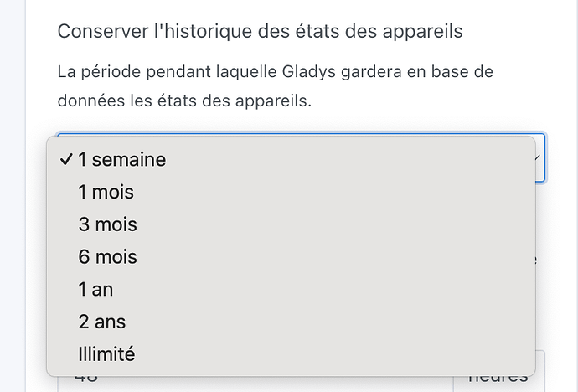Pick the "3 mois" retention period
The image size is (578, 392).
click(107, 224)
